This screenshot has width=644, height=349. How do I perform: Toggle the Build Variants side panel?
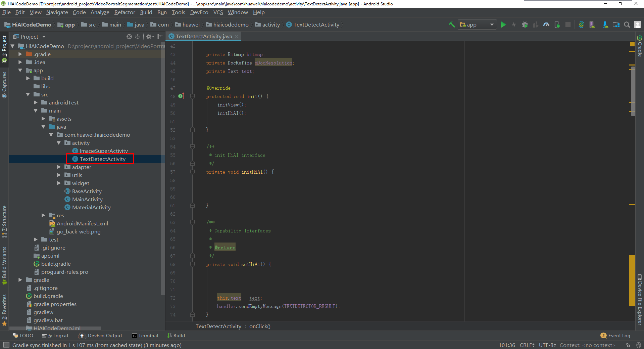pos(4,265)
